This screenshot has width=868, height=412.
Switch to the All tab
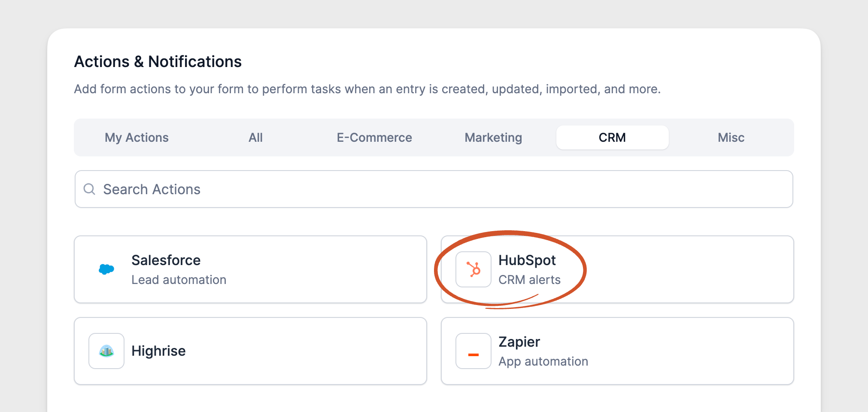click(x=255, y=137)
